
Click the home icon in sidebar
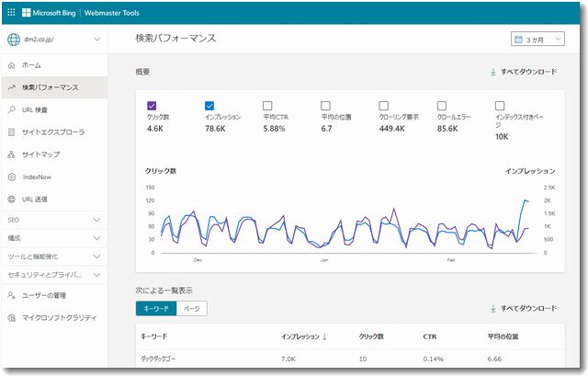[11, 65]
